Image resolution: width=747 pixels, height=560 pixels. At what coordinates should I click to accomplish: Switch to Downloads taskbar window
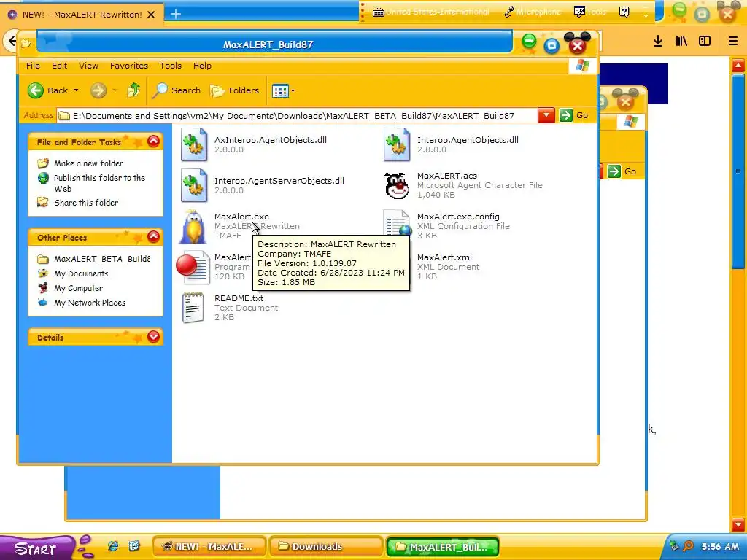(x=325, y=547)
